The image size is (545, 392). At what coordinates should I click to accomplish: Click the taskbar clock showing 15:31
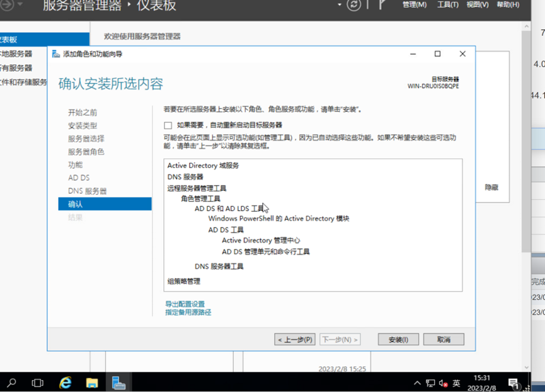tap(482, 378)
